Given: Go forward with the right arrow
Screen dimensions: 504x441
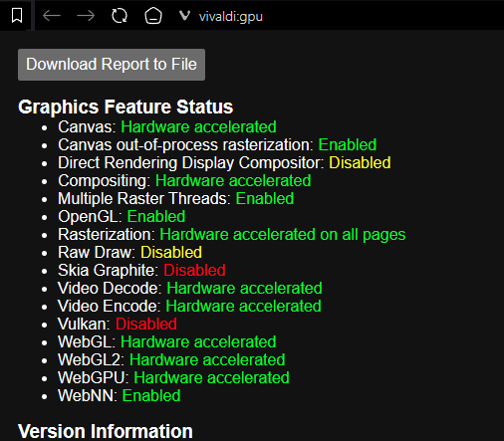Looking at the screenshot, I should pos(86,16).
